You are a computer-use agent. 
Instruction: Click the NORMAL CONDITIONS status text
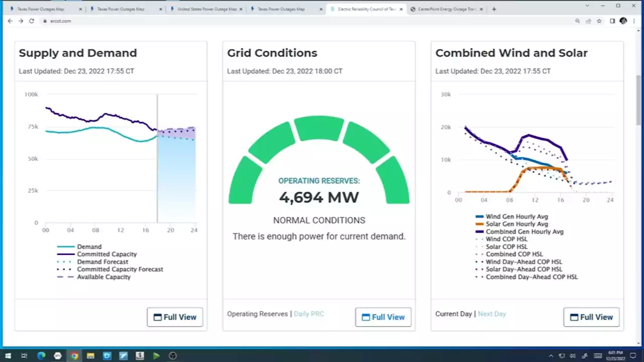[x=319, y=220]
